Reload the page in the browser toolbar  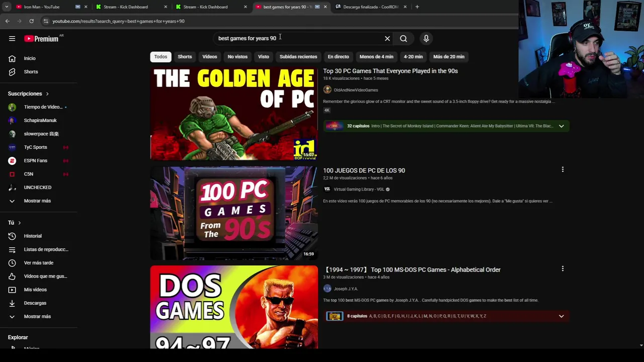[31, 21]
